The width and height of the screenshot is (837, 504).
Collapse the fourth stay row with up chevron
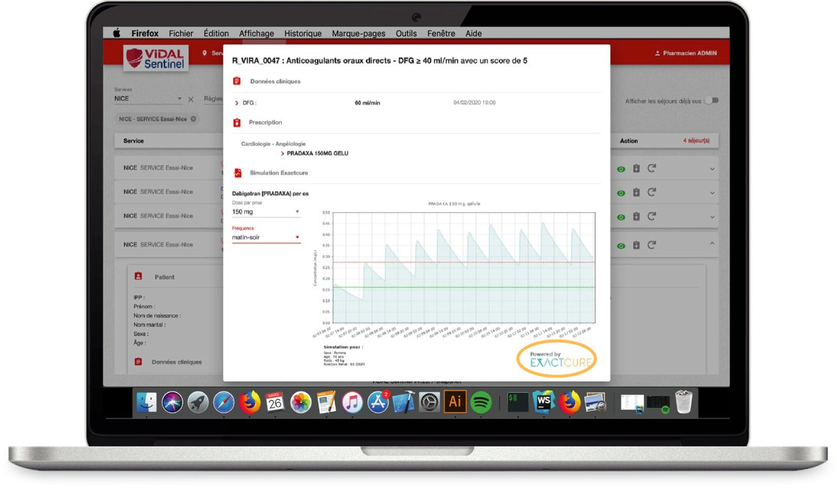pos(712,244)
